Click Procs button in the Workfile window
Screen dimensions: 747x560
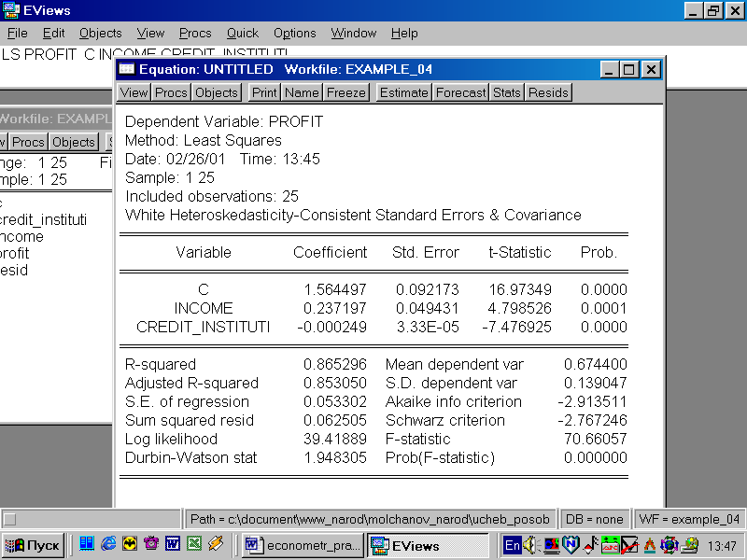coord(28,142)
